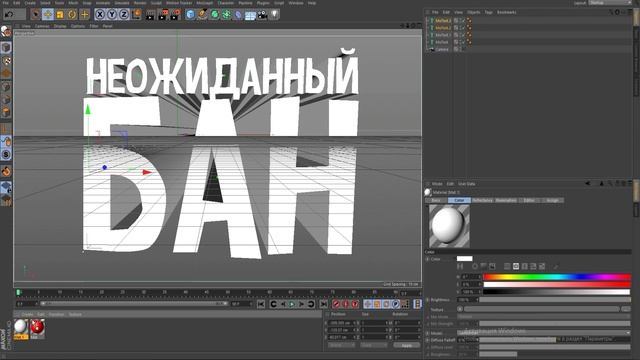The height and width of the screenshot is (360, 640).
Task: Click the yellow plus tool icon
Action: click(84, 15)
